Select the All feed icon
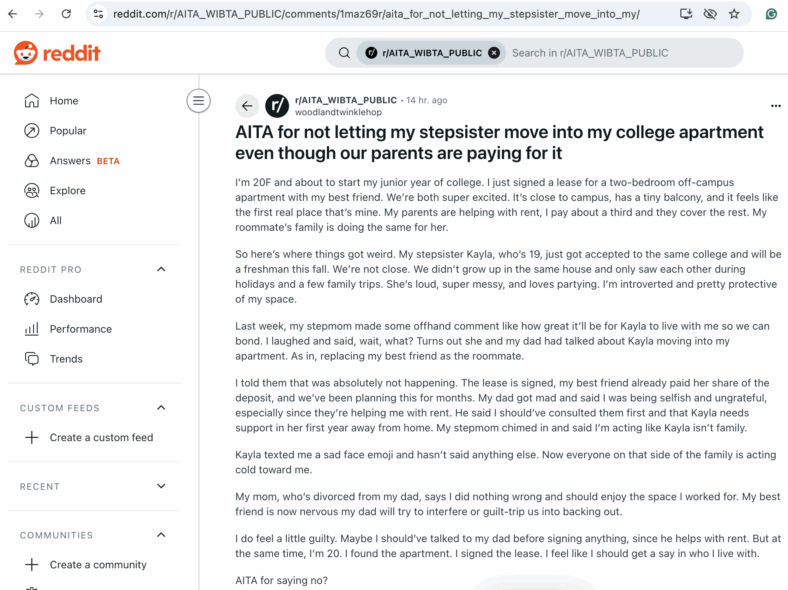 [32, 221]
